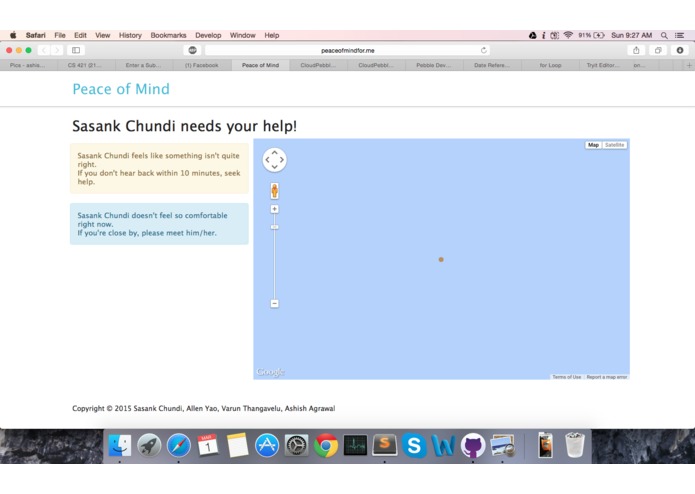The width and height of the screenshot is (695, 494).
Task: Click Report a map error link
Action: pyautogui.click(x=607, y=377)
